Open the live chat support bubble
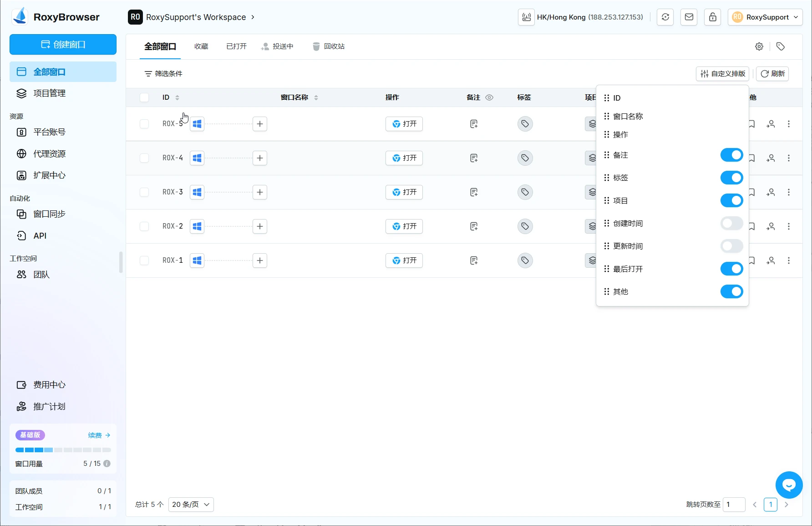 click(789, 485)
